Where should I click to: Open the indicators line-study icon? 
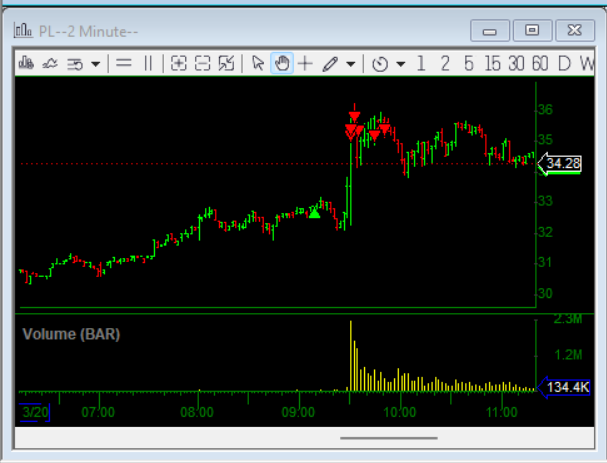[50, 63]
